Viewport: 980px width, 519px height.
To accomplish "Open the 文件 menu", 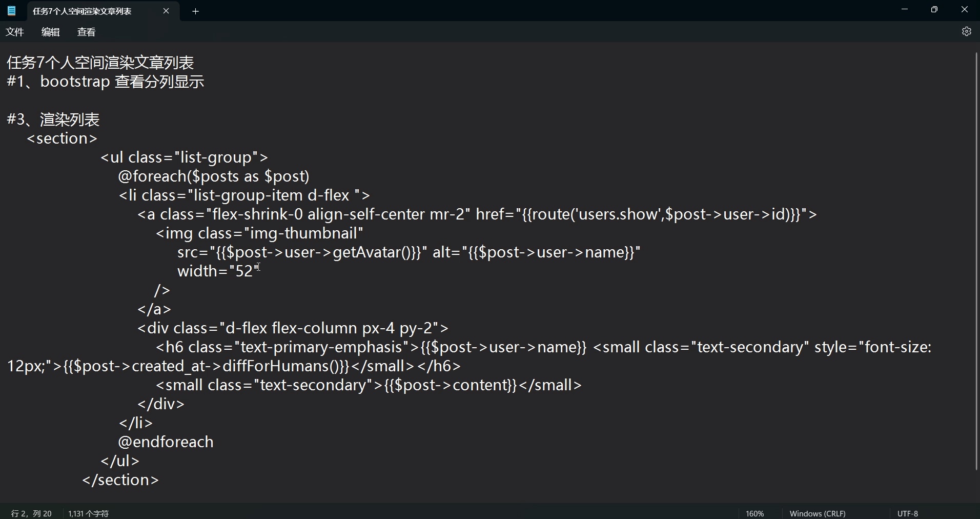I will [x=14, y=31].
